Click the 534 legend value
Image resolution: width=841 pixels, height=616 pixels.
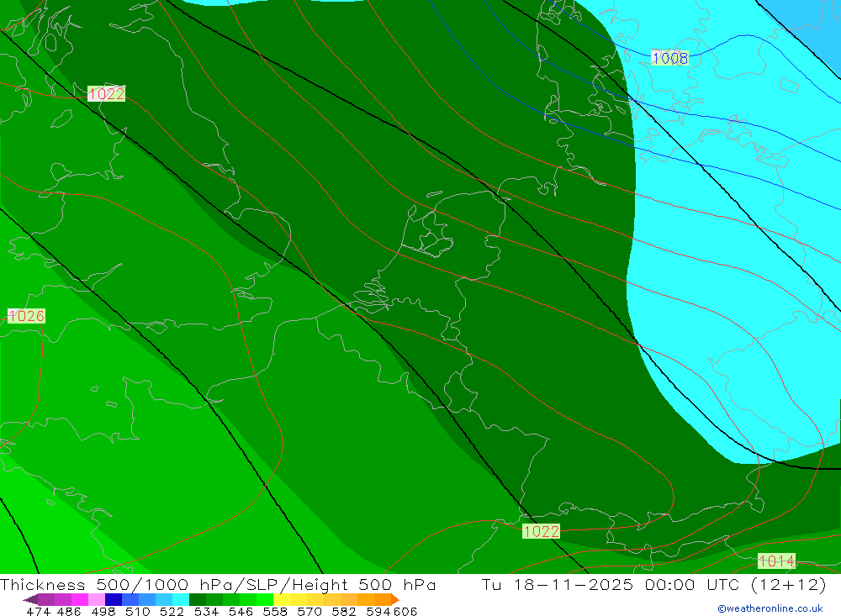[205, 611]
